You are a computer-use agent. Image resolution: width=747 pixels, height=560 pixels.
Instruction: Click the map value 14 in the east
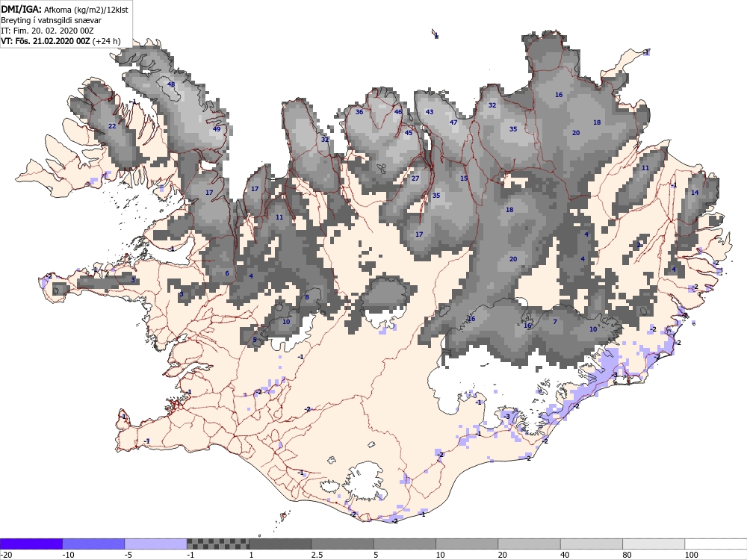click(695, 193)
